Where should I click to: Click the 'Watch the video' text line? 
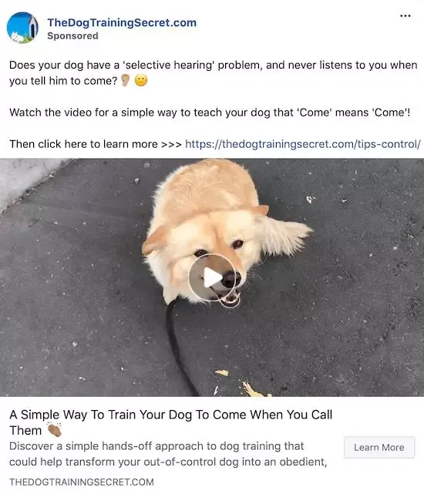coord(210,113)
